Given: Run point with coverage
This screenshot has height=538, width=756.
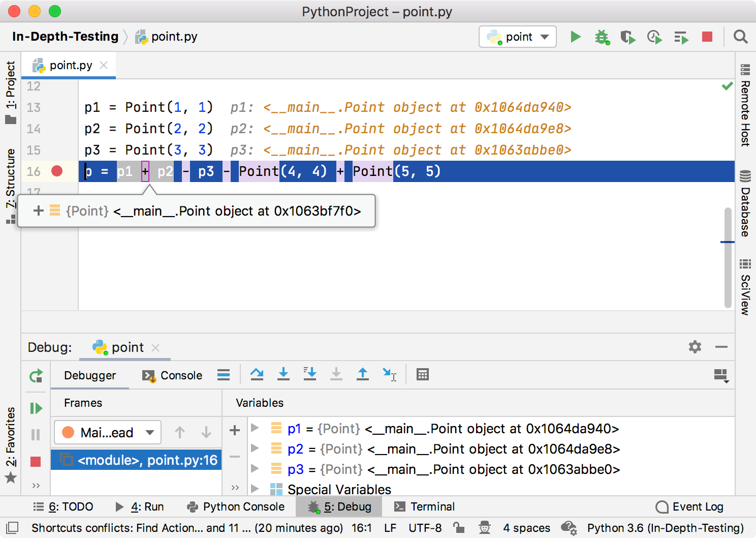Looking at the screenshot, I should point(628,37).
